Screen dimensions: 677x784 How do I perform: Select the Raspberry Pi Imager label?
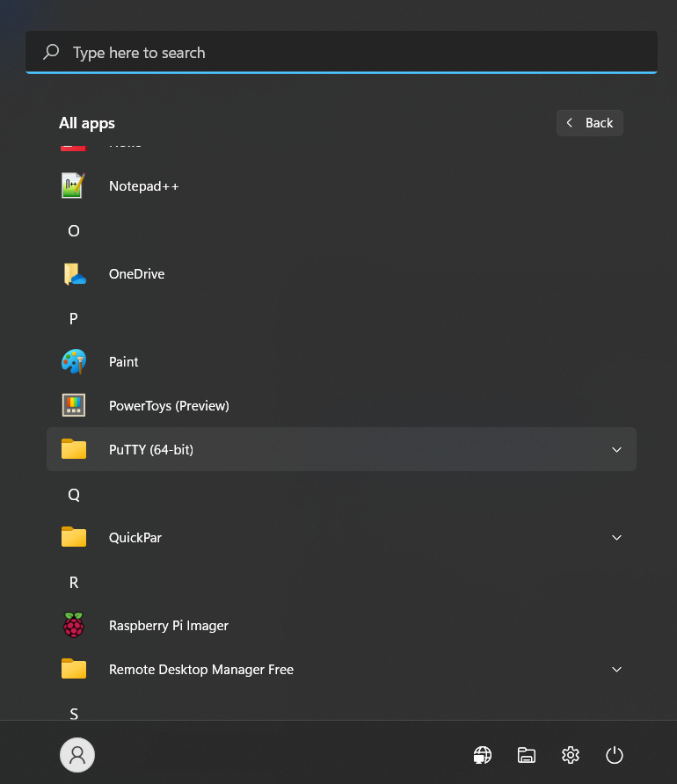(169, 626)
